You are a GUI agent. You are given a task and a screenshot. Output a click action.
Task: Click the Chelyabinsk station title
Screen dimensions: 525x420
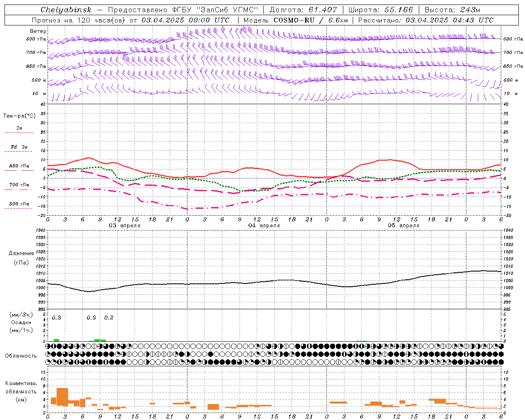[x=66, y=10]
